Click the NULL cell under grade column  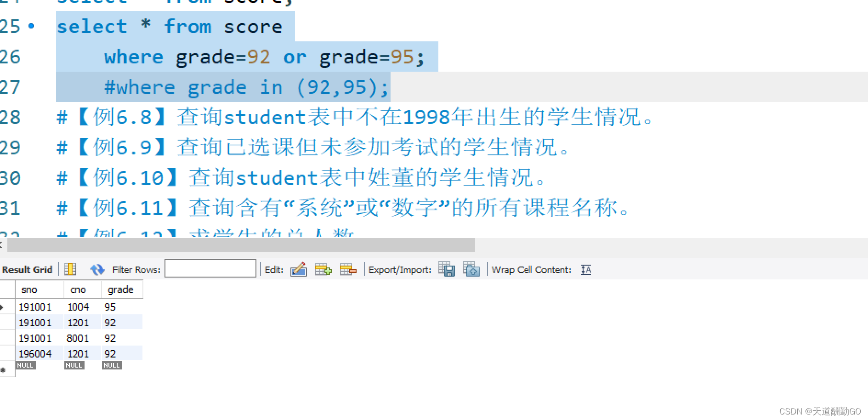click(x=112, y=365)
